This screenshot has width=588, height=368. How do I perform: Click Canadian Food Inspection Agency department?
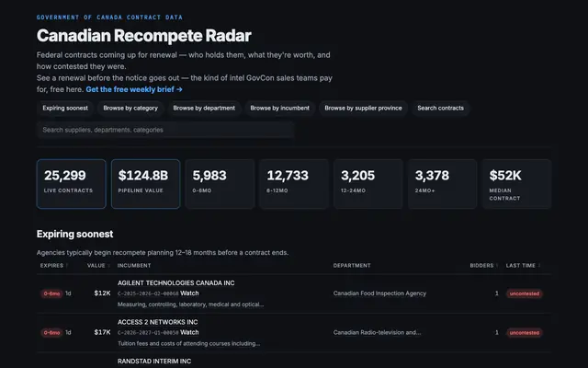[379, 293]
